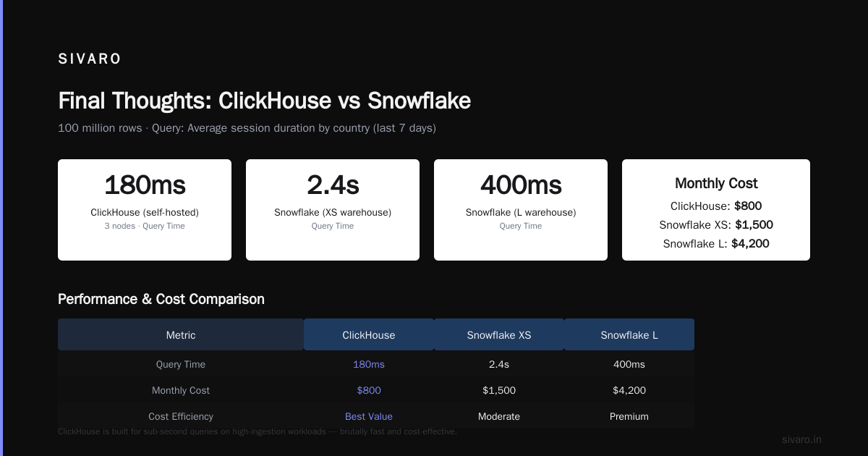Viewport: 868px width, 456px height.
Task: Select the 180ms ClickHouse stat card
Action: click(145, 210)
